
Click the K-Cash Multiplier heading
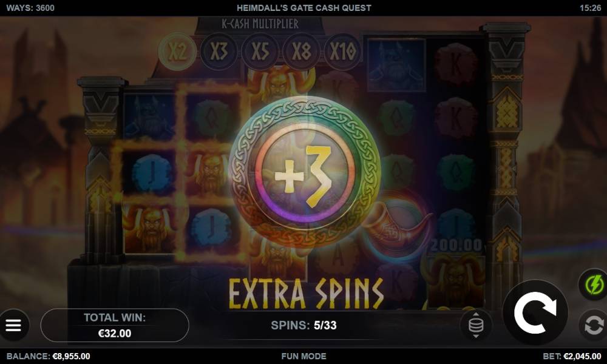[260, 24]
